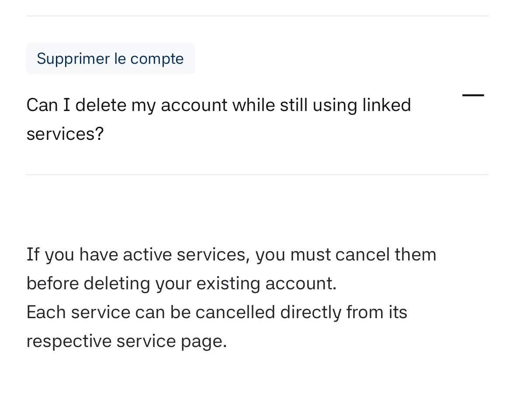Click the word 'account' in the question heading
The height and width of the screenshot is (420, 506).
coord(194,105)
